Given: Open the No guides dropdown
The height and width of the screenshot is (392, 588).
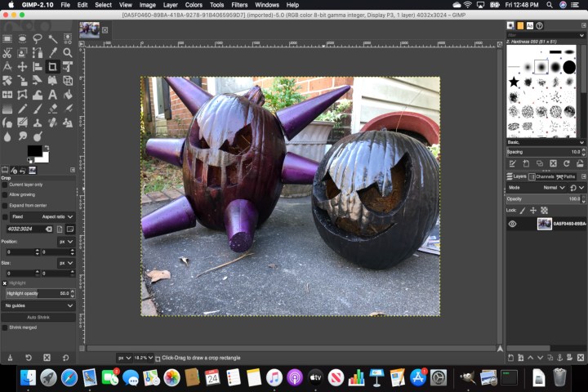Looking at the screenshot, I should (38, 305).
